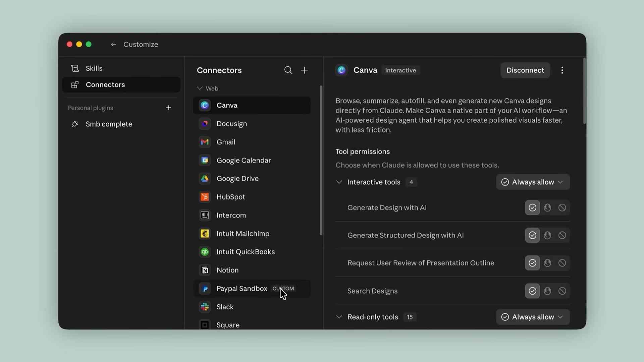
Task: Click the CUSTOM tag on Paypal Sandbox
Action: [x=283, y=289]
